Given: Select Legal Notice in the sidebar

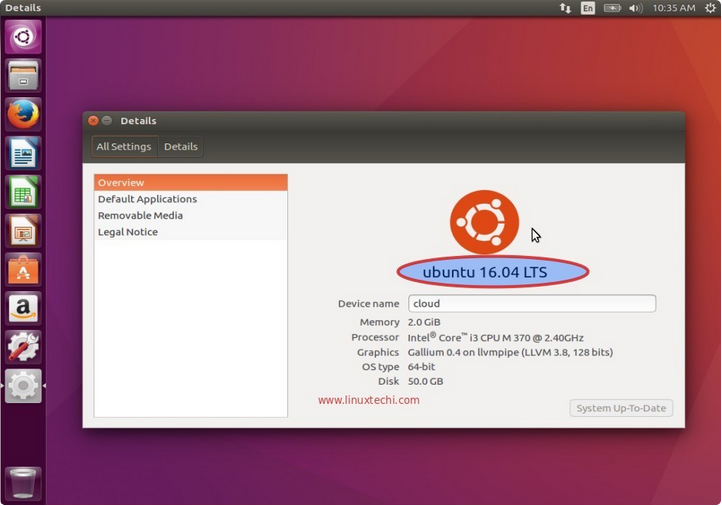Looking at the screenshot, I should [191, 232].
